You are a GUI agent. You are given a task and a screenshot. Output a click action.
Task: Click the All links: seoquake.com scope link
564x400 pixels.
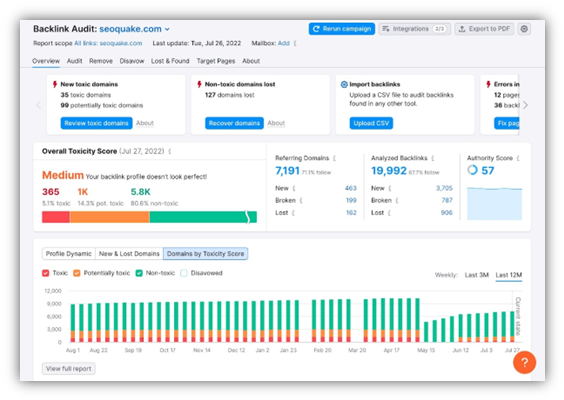[x=108, y=43]
